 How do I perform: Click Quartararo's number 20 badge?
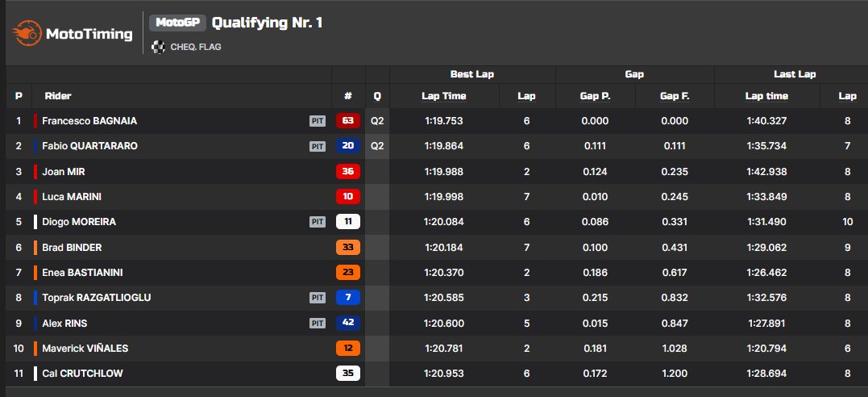[347, 146]
